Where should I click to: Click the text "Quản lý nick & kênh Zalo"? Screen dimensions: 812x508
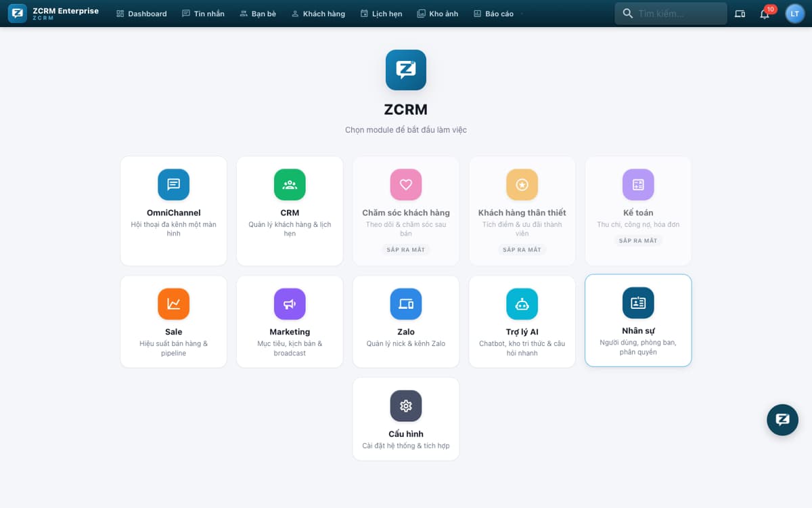(406, 343)
